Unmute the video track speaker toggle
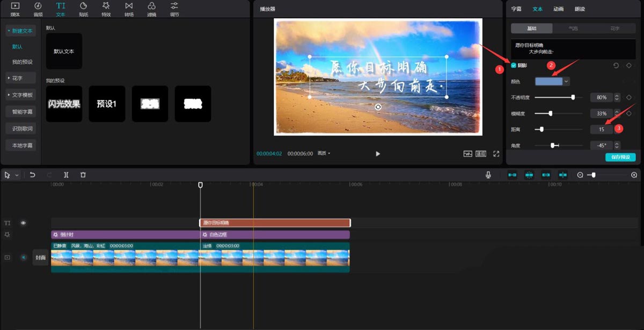Screen dimensions: 644x330 pos(22,257)
